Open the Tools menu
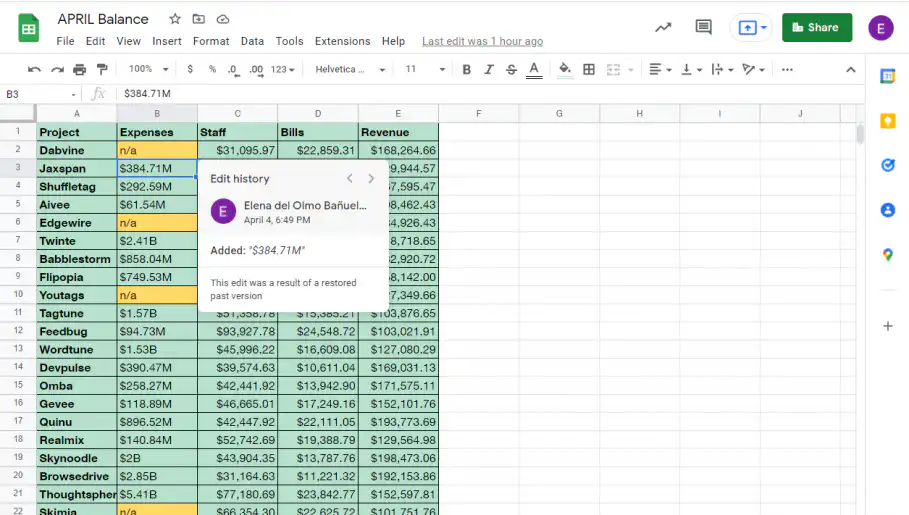Image resolution: width=909 pixels, height=515 pixels. (x=289, y=41)
